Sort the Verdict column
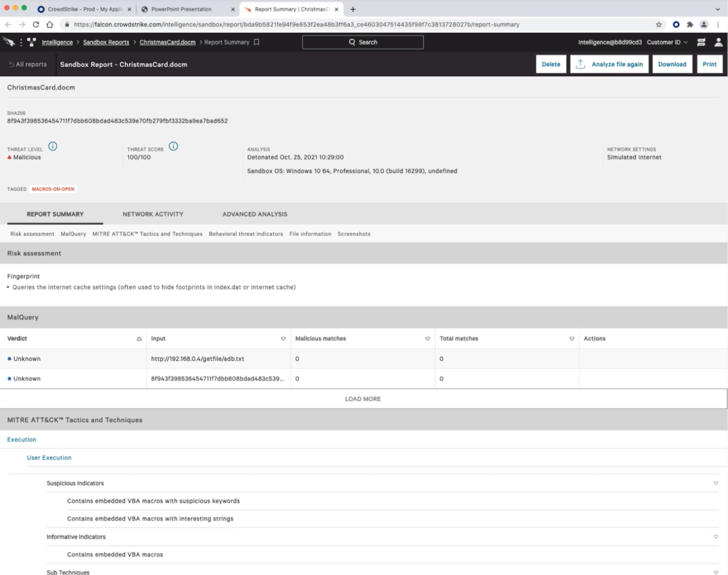 pyautogui.click(x=139, y=339)
